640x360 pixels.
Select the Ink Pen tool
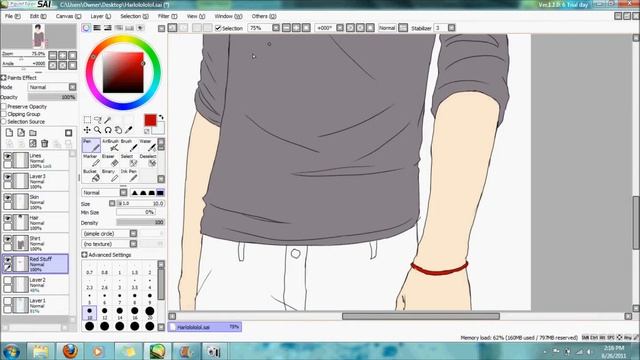click(129, 176)
